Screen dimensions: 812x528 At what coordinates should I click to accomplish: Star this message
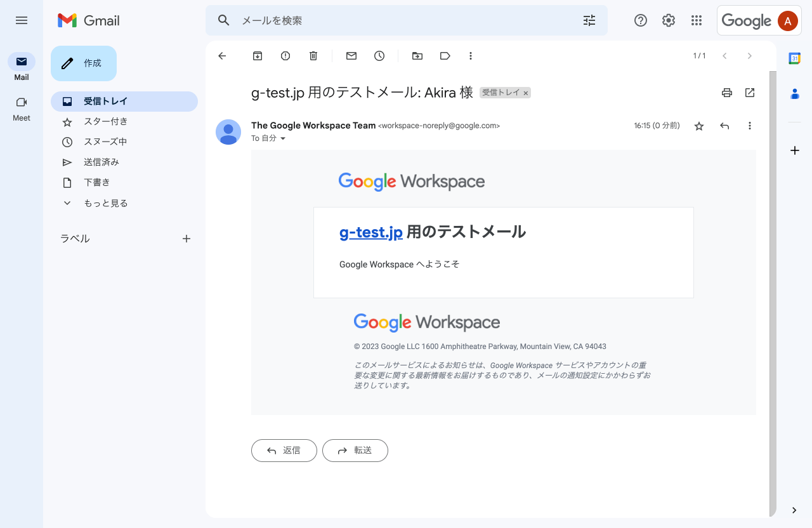coord(699,126)
